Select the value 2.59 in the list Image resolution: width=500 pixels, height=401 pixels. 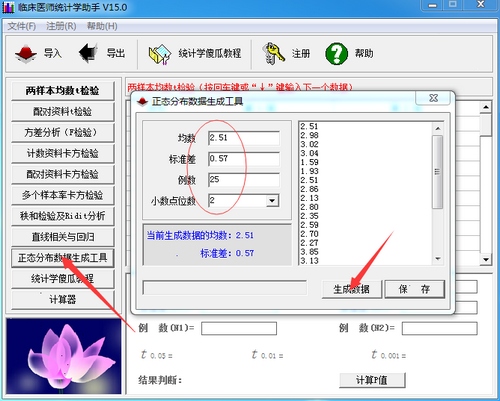[309, 225]
